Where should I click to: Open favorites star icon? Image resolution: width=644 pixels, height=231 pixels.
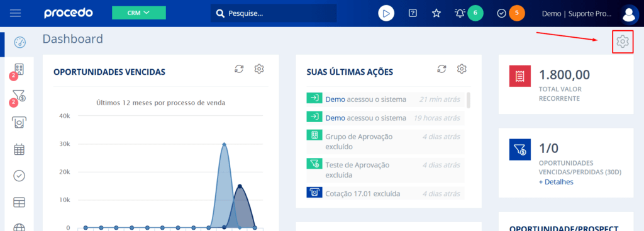(436, 13)
